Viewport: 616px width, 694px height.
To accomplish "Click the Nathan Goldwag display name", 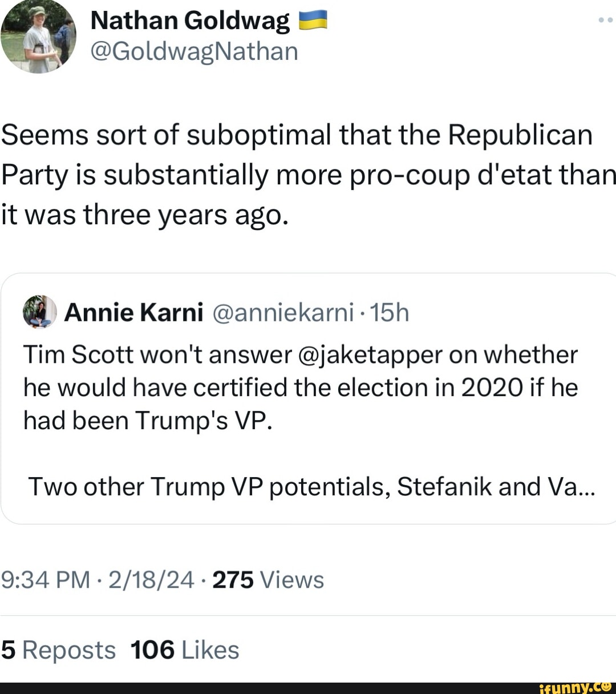I will pos(190,21).
